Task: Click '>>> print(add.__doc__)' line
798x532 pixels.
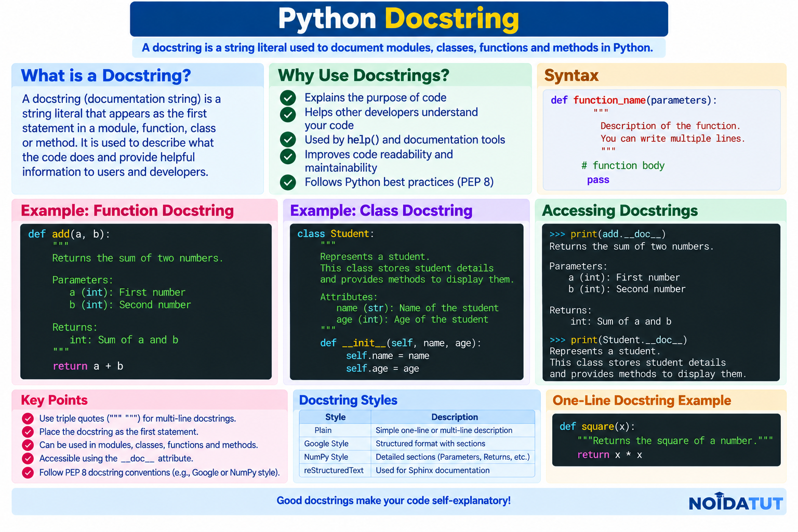Action: pos(607,234)
